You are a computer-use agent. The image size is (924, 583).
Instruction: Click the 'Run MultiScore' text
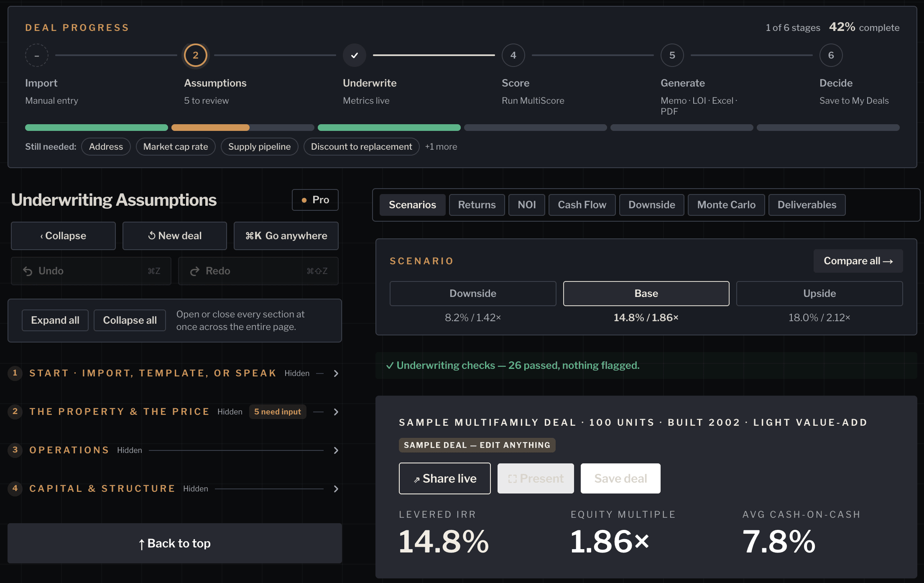533,101
